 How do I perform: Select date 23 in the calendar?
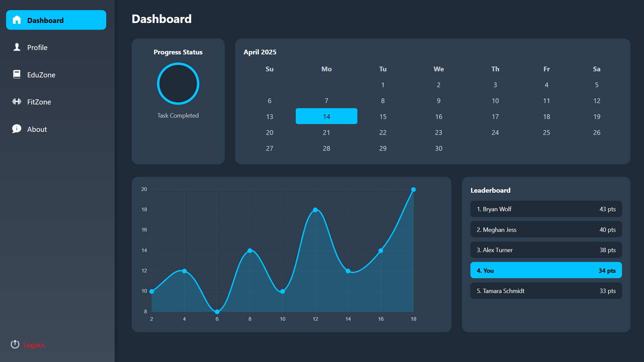tap(439, 132)
